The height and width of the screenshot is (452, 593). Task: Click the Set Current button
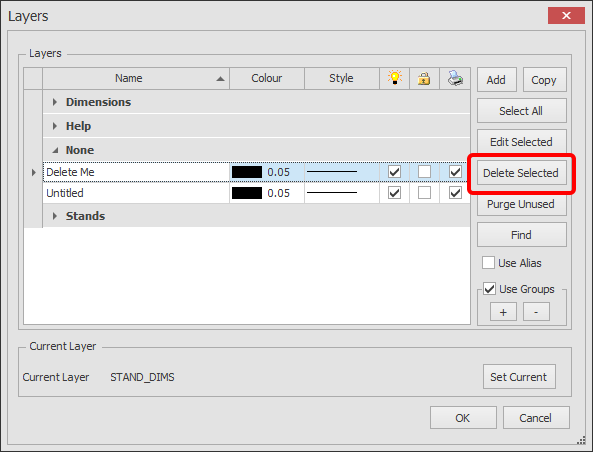tap(519, 377)
